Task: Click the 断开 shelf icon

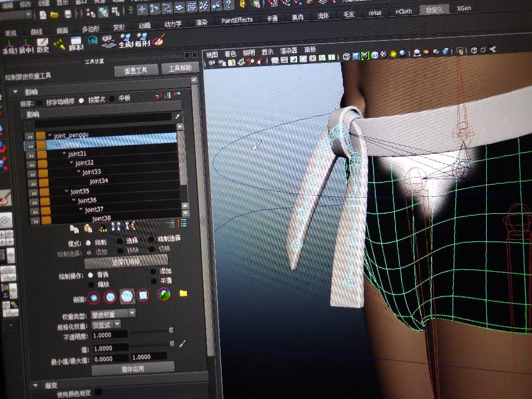Action: (x=142, y=40)
